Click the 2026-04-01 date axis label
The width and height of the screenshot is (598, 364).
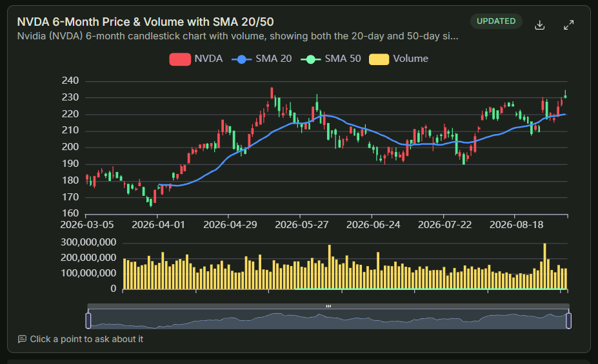158,225
